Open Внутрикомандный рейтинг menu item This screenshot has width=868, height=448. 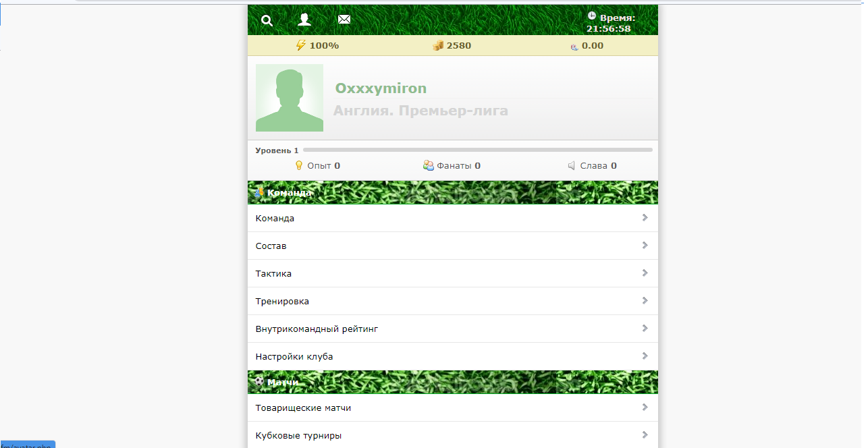(x=317, y=329)
